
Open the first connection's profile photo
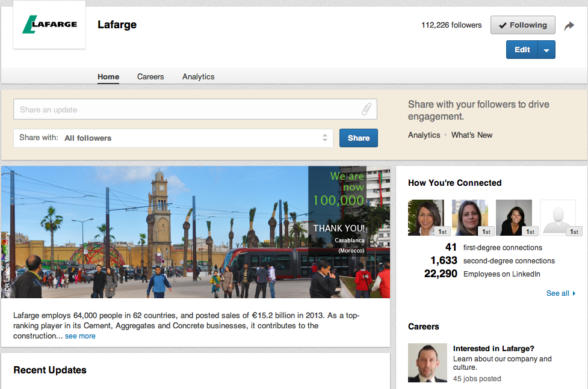426,217
